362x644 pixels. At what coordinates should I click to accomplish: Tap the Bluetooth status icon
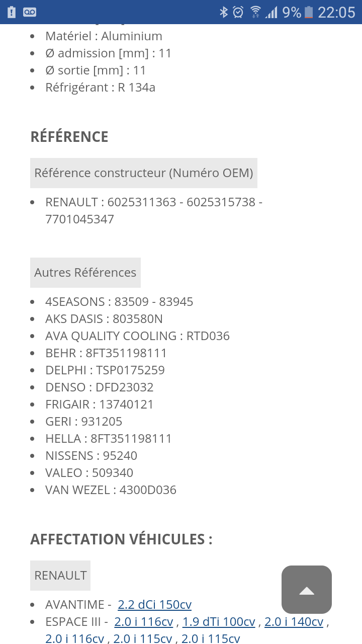click(x=224, y=12)
